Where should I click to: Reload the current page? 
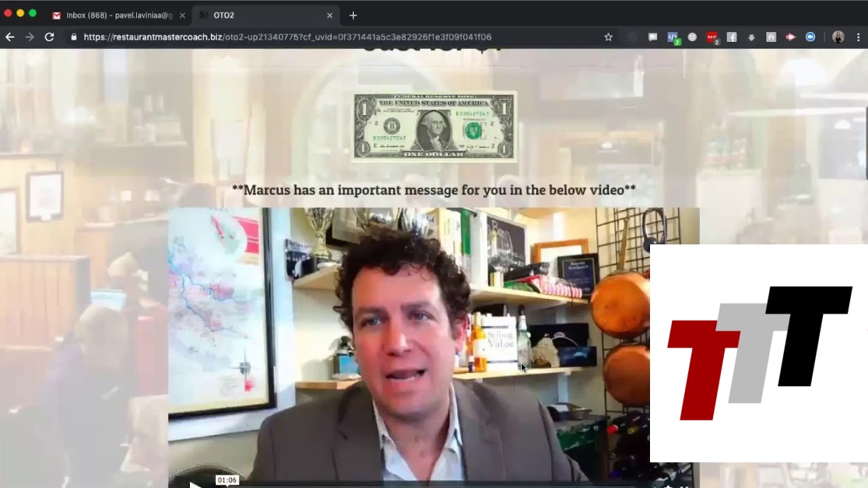coord(49,37)
